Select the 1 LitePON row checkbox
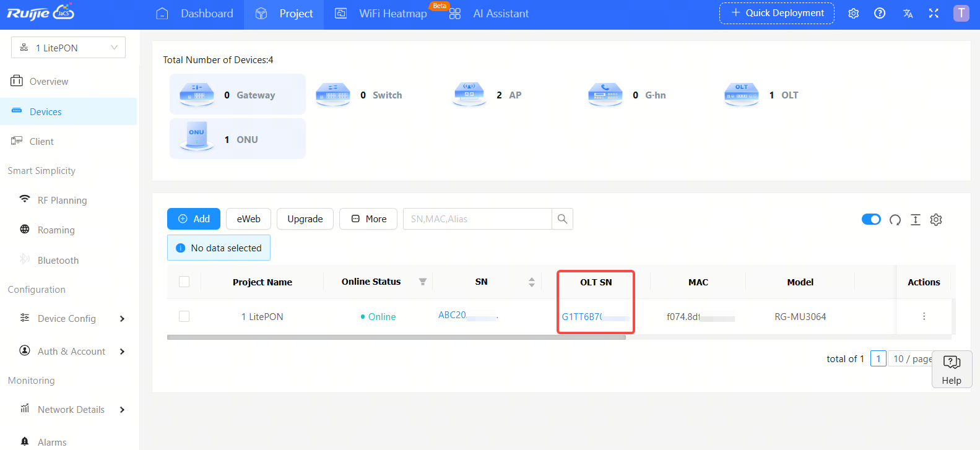 pos(184,316)
